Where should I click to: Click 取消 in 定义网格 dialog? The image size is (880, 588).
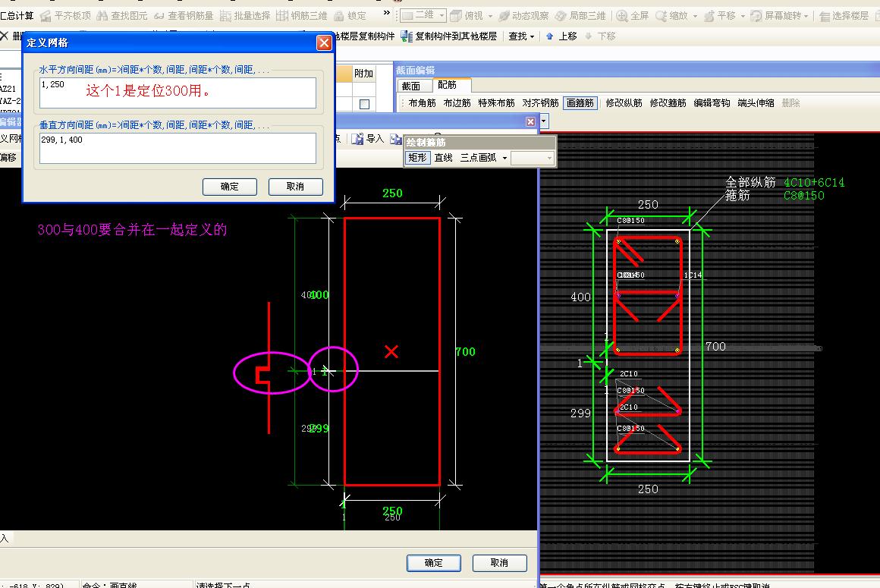point(295,187)
